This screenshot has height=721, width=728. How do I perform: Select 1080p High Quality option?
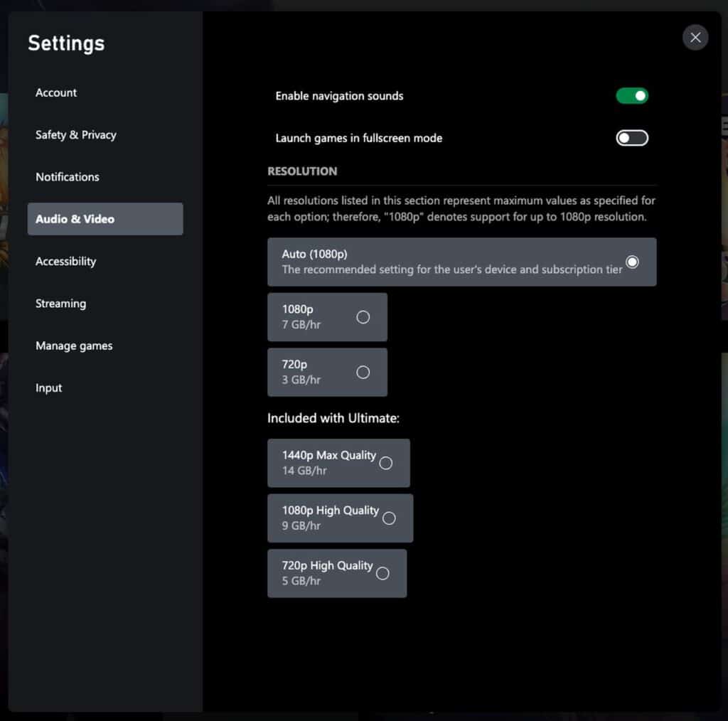tap(388, 518)
